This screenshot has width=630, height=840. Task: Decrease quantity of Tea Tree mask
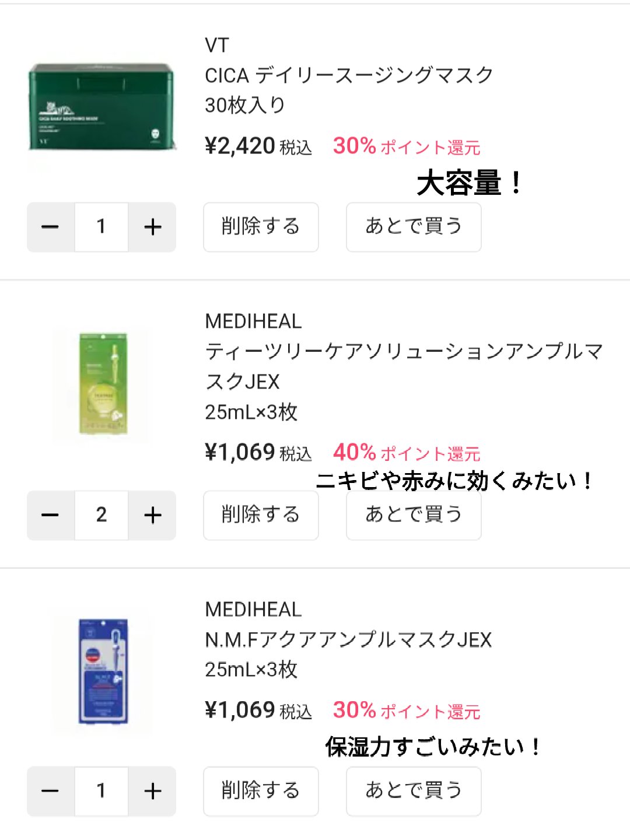[x=51, y=515]
